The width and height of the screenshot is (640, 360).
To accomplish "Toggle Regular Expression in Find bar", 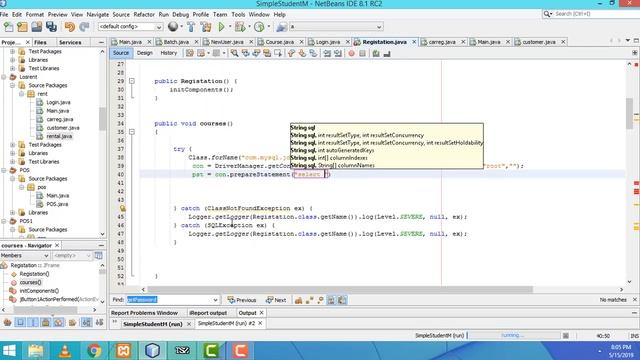I will click(x=320, y=300).
